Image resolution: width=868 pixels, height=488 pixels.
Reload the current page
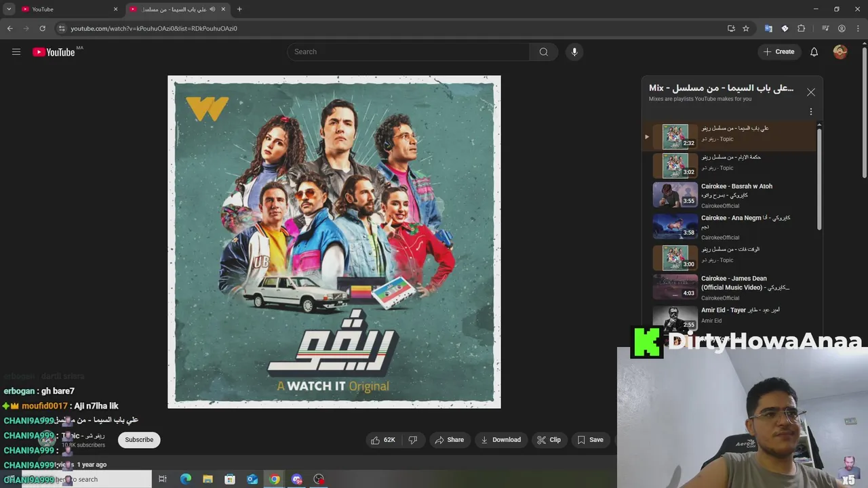pyautogui.click(x=42, y=28)
